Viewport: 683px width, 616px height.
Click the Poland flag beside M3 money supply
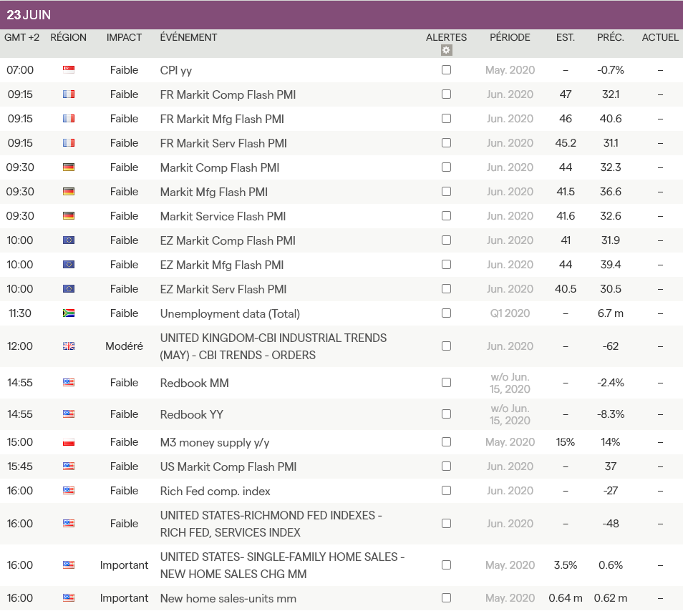coord(69,442)
